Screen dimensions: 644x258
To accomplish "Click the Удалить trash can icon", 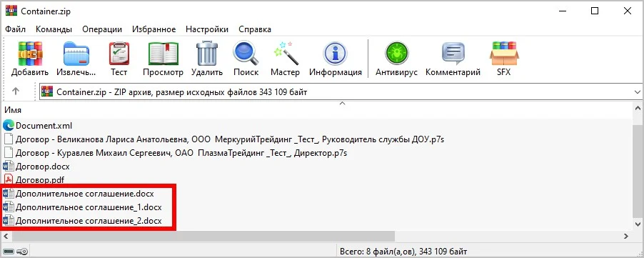I will (207, 53).
